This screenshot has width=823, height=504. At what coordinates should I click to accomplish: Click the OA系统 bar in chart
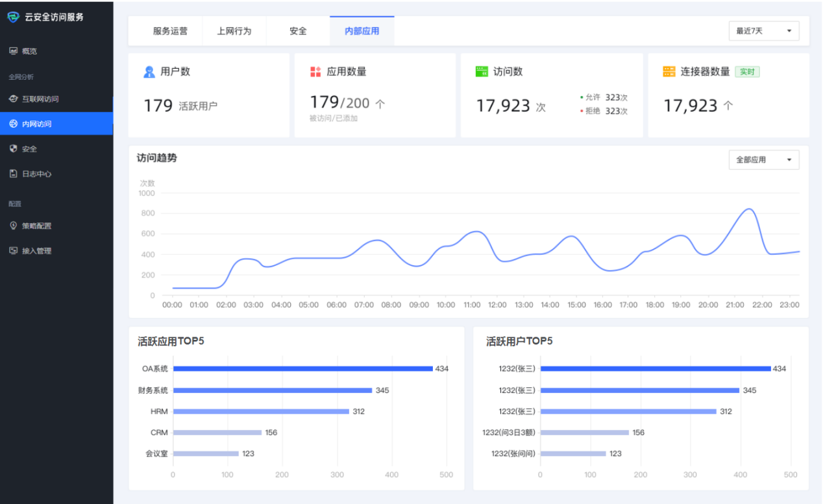click(x=302, y=368)
